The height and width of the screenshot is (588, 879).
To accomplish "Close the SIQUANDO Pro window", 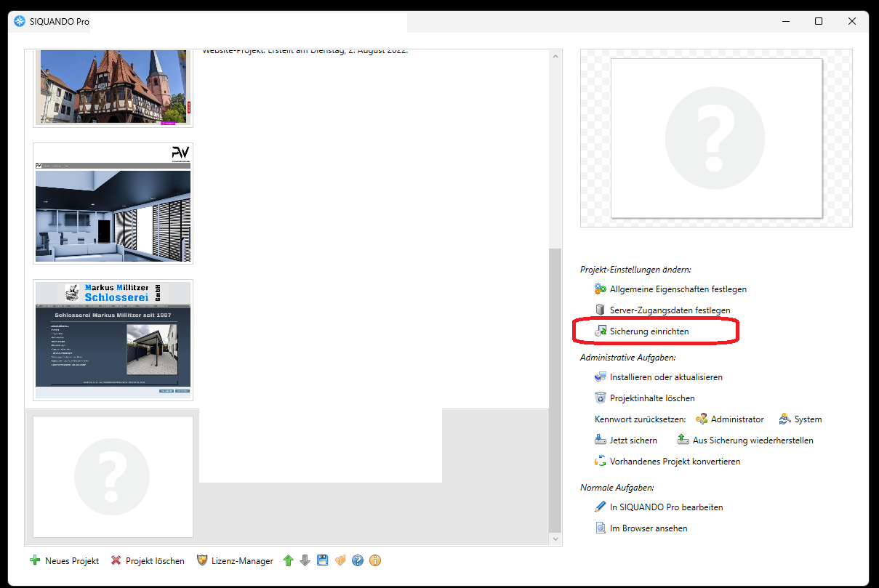I will point(852,22).
